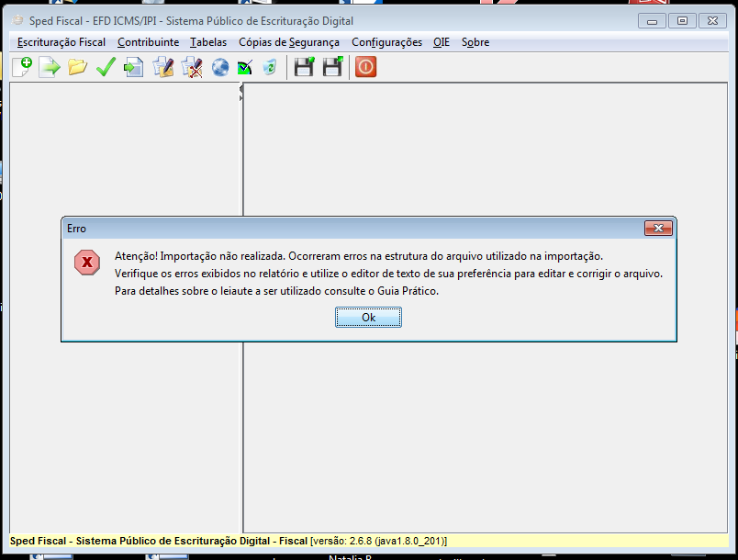Open the Configurações menu
The image size is (738, 560).
click(386, 42)
